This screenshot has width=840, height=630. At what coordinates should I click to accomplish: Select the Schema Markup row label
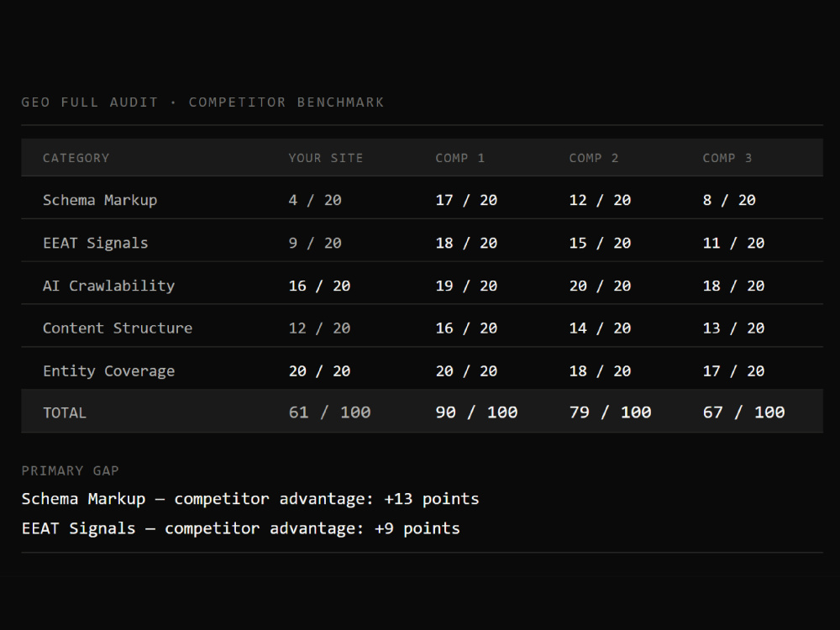[x=100, y=201]
